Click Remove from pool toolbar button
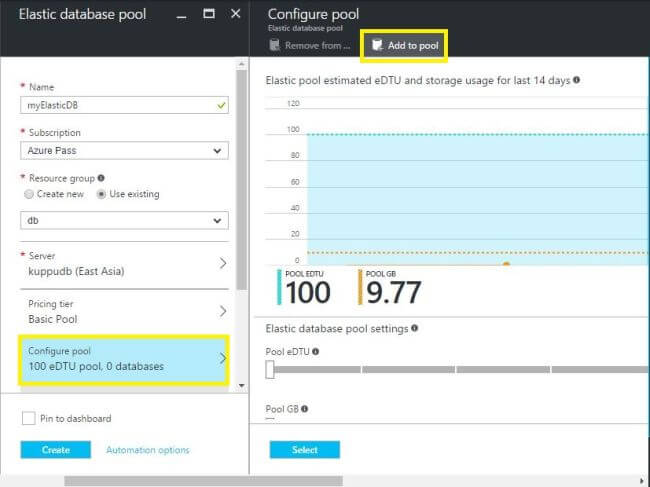Screen dimensions: 650x487 [309, 46]
